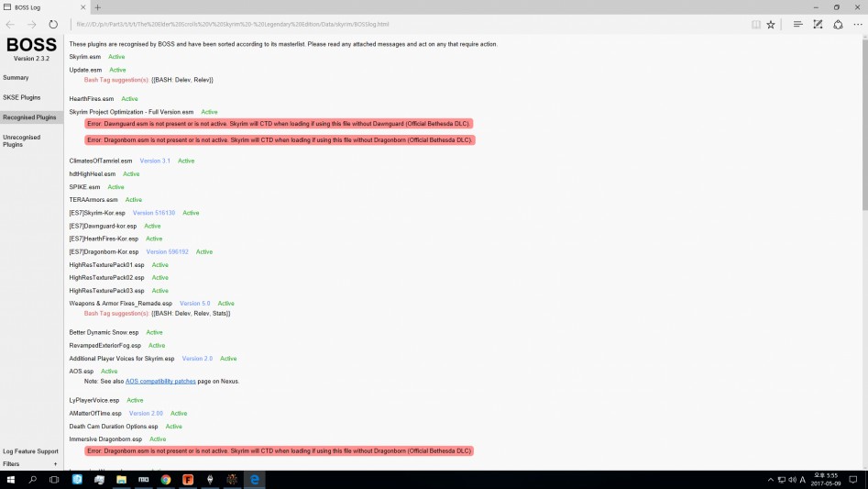This screenshot has height=489, width=868.
Task: Click the AOS.esp plugin name
Action: 82,371
